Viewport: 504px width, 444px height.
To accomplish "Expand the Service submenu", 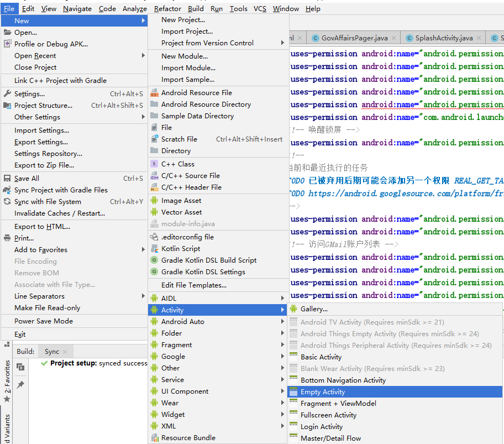I will coord(282,379).
